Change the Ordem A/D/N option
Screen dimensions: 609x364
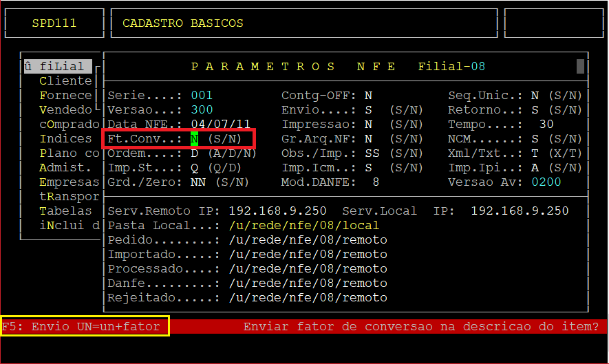click(x=194, y=153)
